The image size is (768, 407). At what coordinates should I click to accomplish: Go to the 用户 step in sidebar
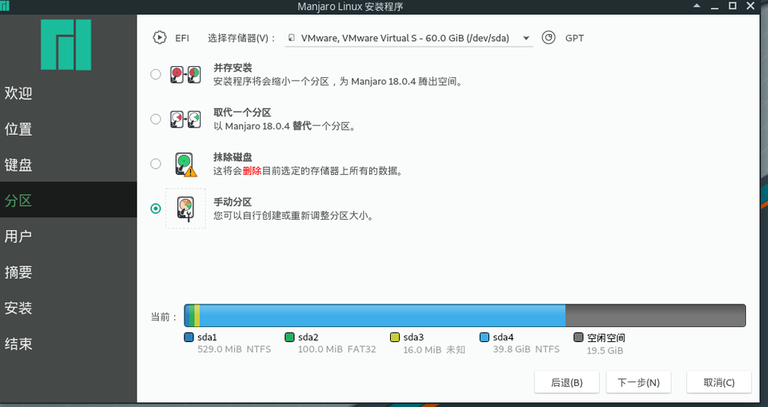pyautogui.click(x=68, y=236)
